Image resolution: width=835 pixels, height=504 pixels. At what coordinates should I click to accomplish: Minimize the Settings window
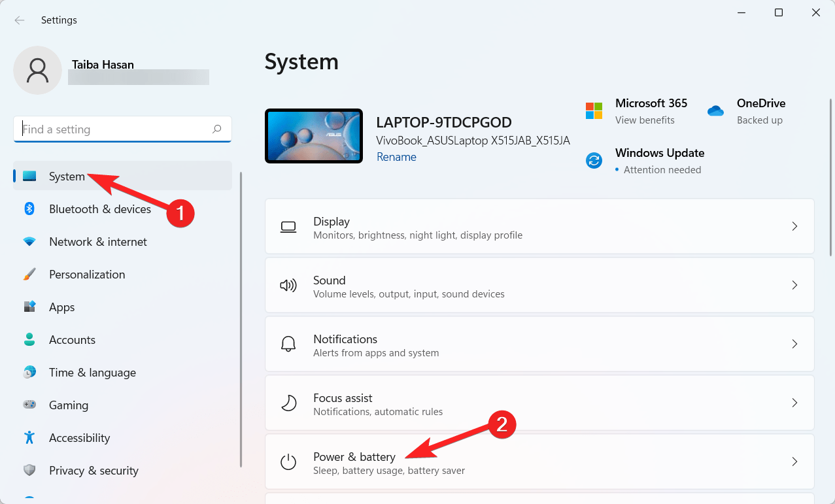741,12
